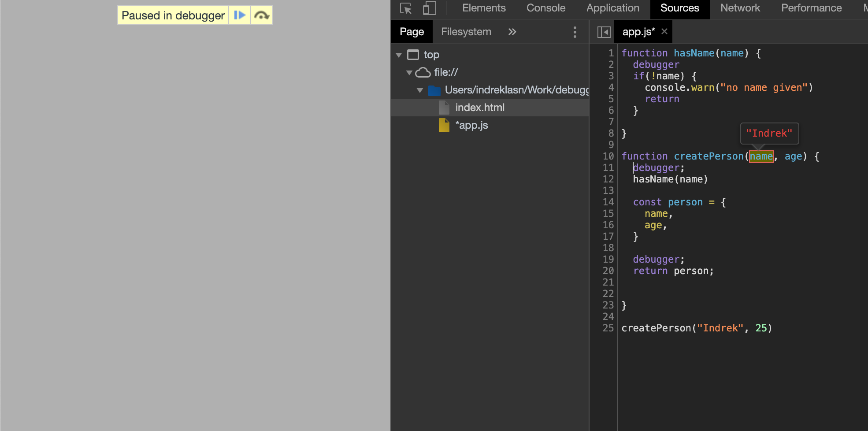Toggle the device toolbar
The height and width of the screenshot is (431, 868).
[429, 8]
